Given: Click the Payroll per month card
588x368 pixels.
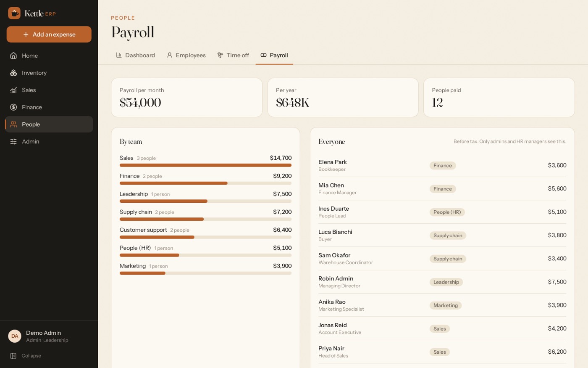Looking at the screenshot, I should 187,98.
